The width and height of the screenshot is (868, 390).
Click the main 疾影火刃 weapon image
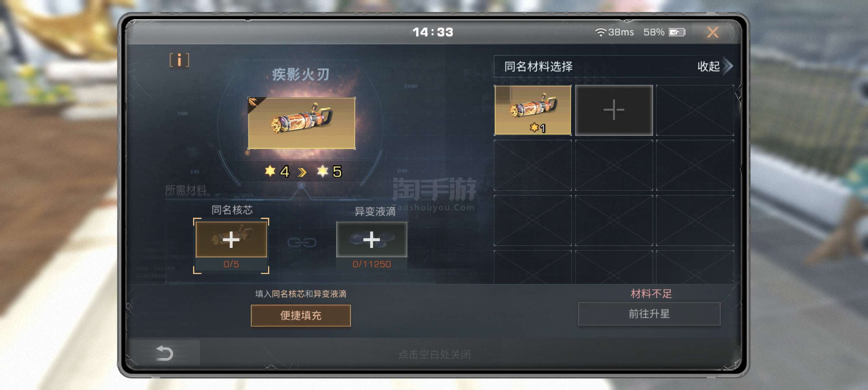(x=302, y=123)
